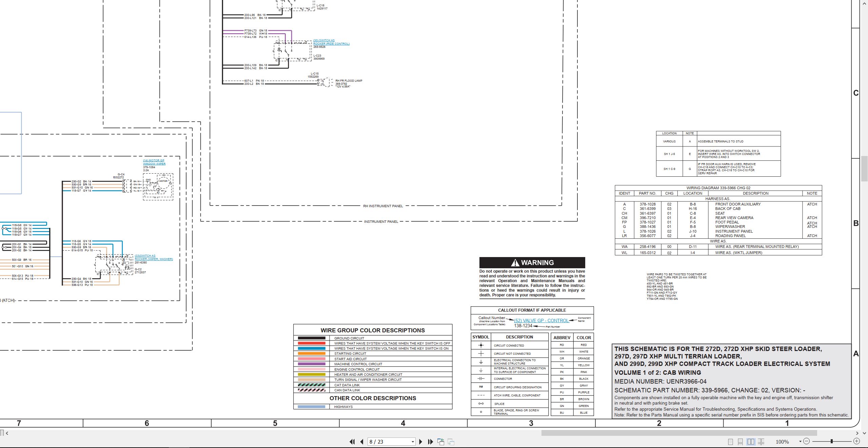Click the 100% zoom value field

[x=783, y=442]
